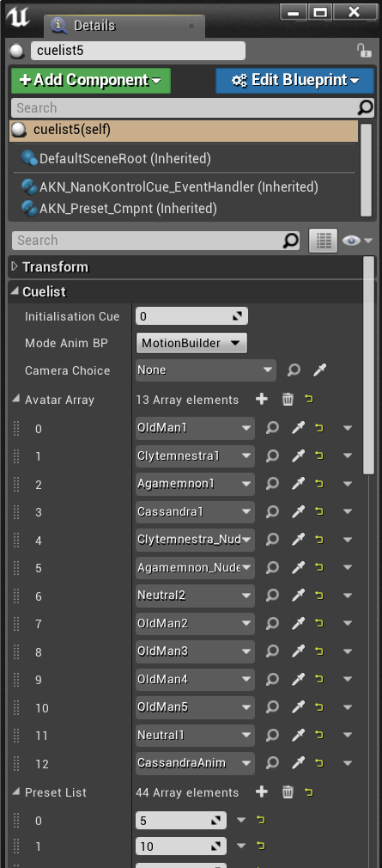Click the Edit Blueprint button
The width and height of the screenshot is (382, 868).
click(x=294, y=80)
